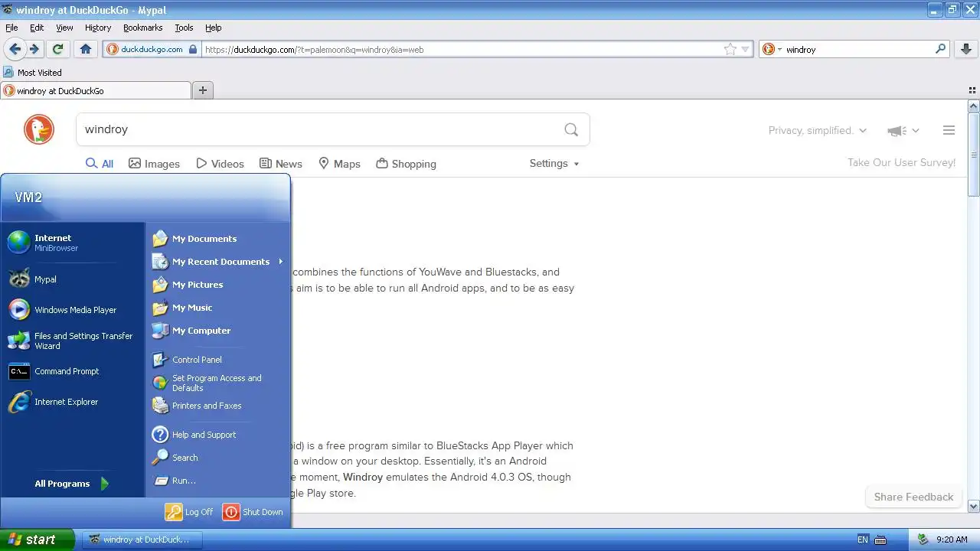The image size is (980, 551).
Task: Open My Computer
Action: (x=217, y=331)
